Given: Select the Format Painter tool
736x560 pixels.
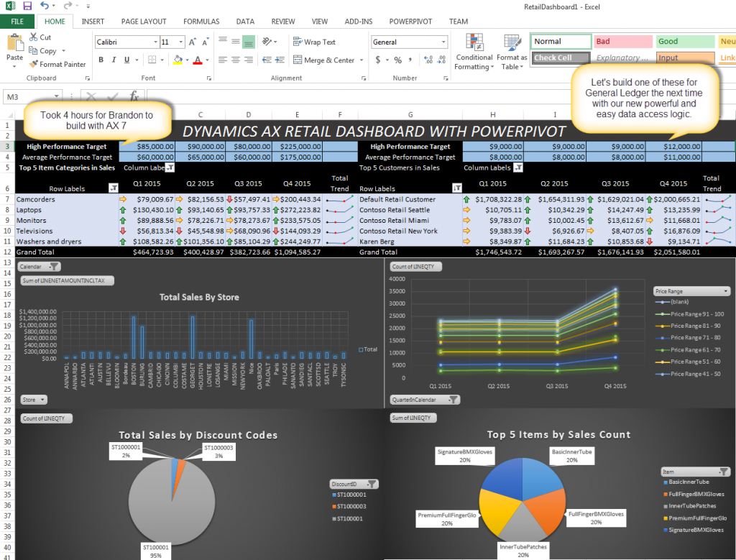Looking at the screenshot, I should [x=57, y=64].
